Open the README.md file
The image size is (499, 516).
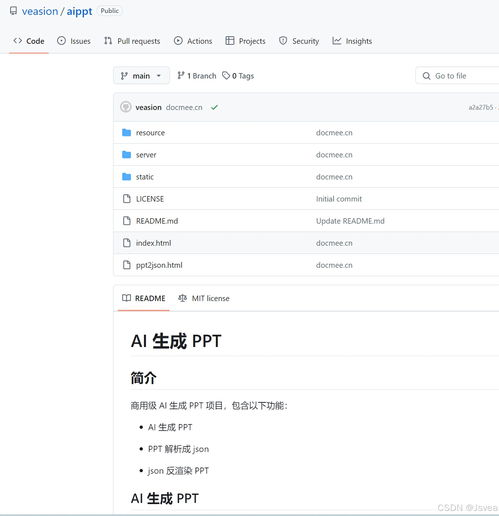click(157, 221)
